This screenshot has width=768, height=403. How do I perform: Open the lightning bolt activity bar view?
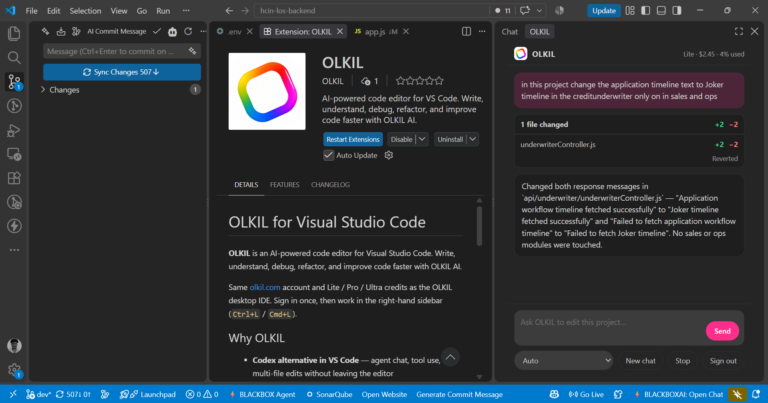(14, 226)
